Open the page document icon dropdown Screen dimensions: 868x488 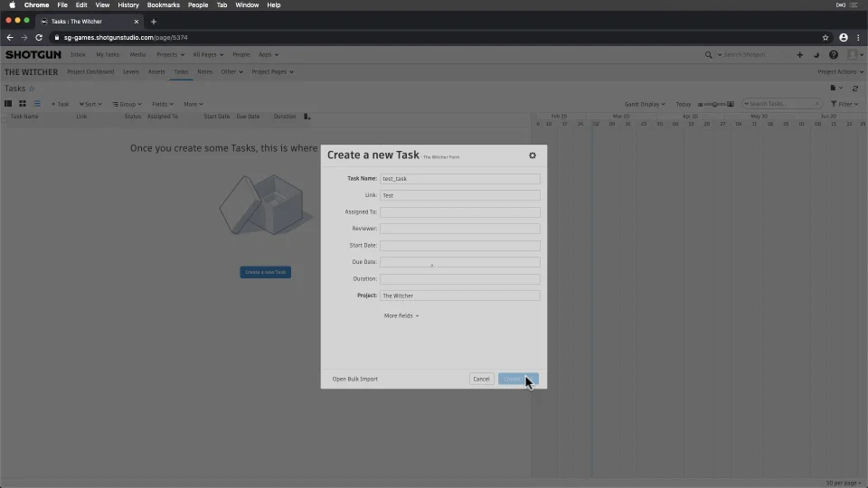point(835,88)
